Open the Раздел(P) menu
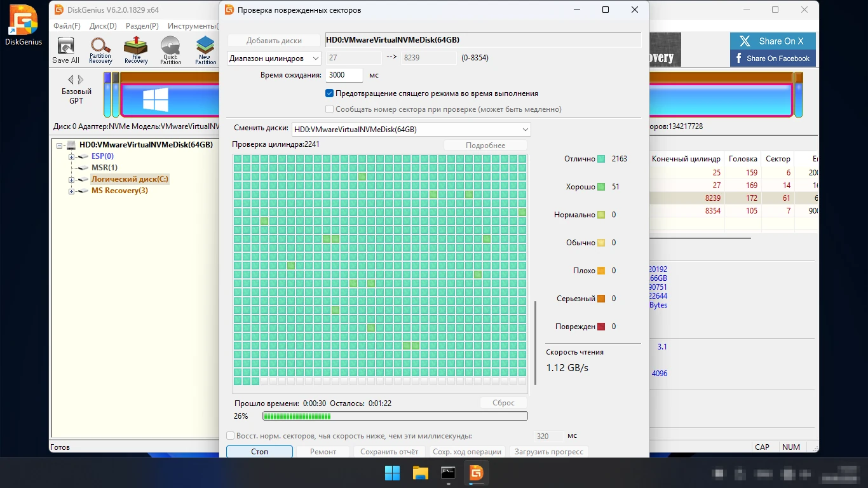This screenshot has width=868, height=488. point(142,26)
